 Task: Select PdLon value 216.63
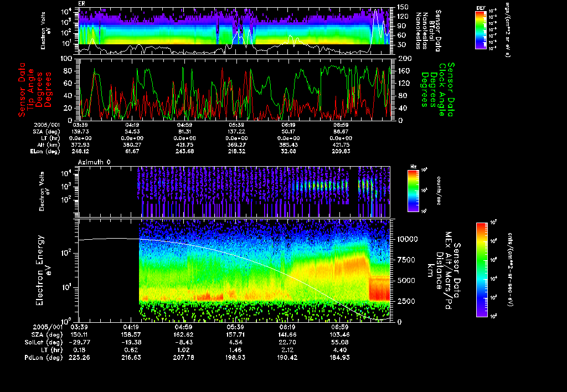[x=131, y=357]
